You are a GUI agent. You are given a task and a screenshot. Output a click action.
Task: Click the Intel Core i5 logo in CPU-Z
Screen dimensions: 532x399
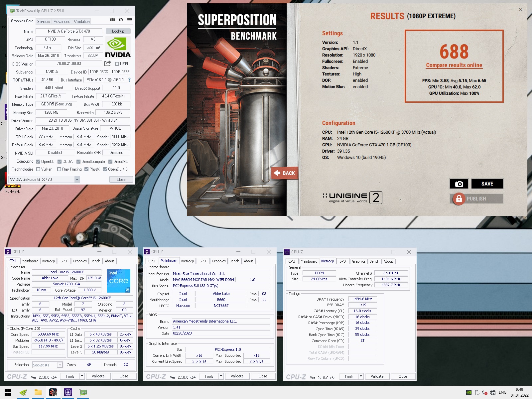(x=119, y=281)
